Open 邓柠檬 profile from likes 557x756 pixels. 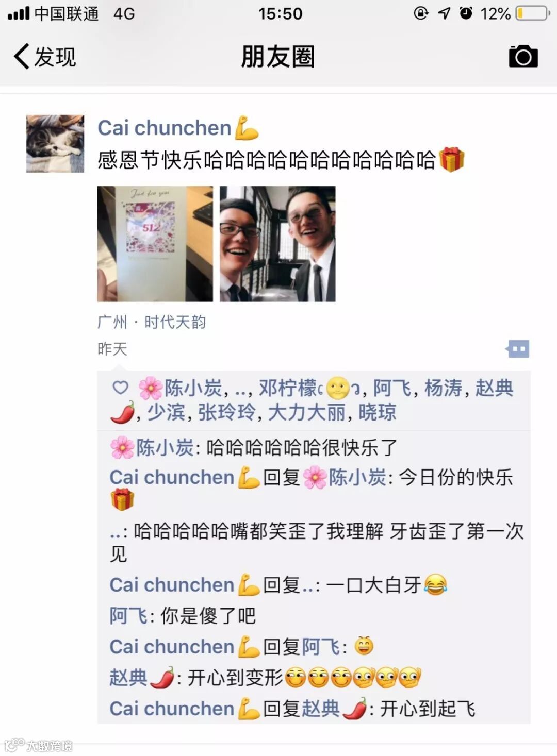[309, 388]
